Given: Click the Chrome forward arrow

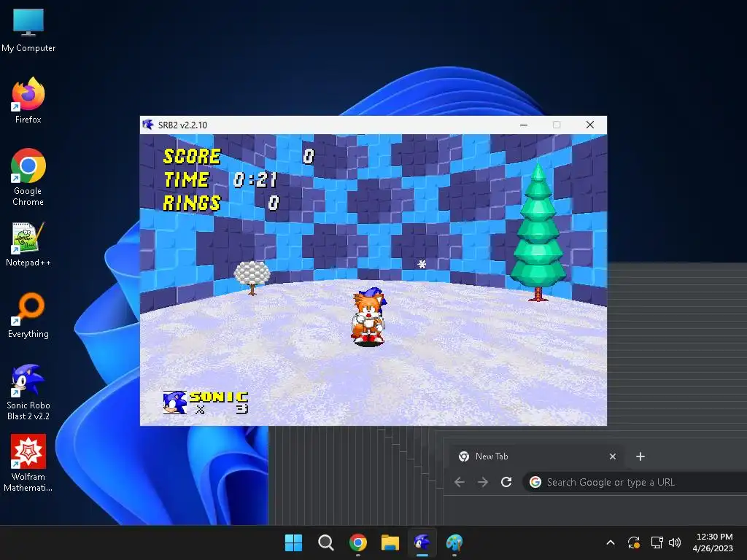Looking at the screenshot, I should click(483, 483).
